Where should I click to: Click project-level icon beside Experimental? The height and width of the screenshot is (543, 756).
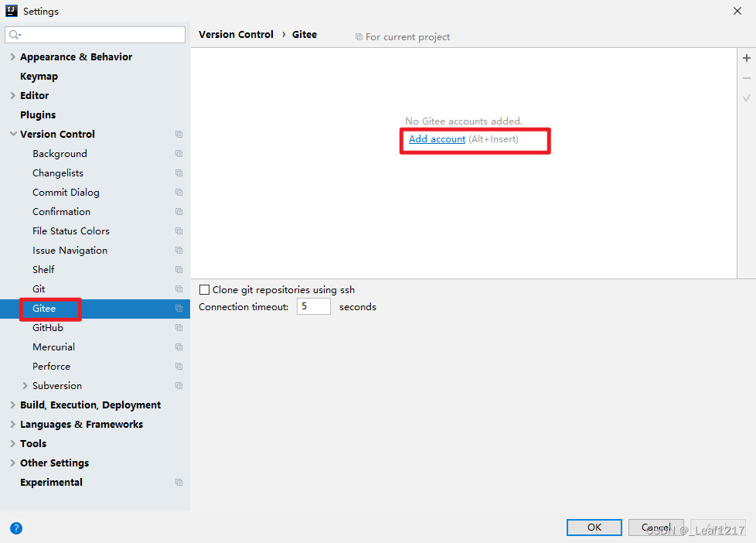(x=179, y=482)
